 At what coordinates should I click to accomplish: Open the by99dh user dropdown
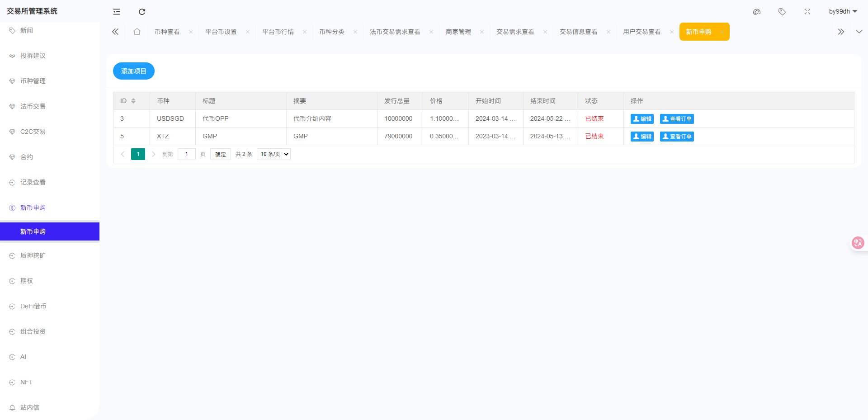click(843, 11)
